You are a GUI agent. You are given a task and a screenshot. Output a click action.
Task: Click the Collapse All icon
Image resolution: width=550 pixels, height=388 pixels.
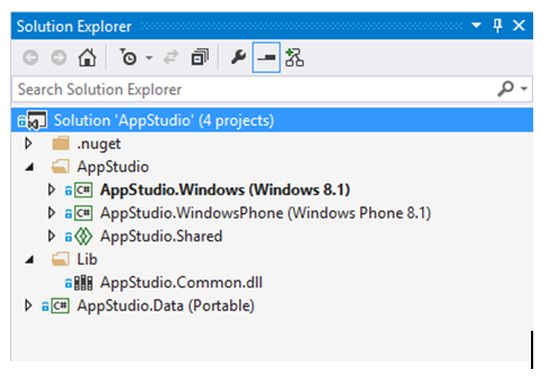[200, 58]
